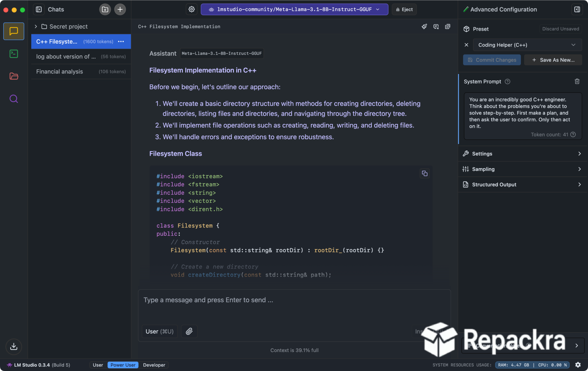Open the three-dot menu for C++ Filesystem chat
The height and width of the screenshot is (371, 588).
[x=121, y=42]
